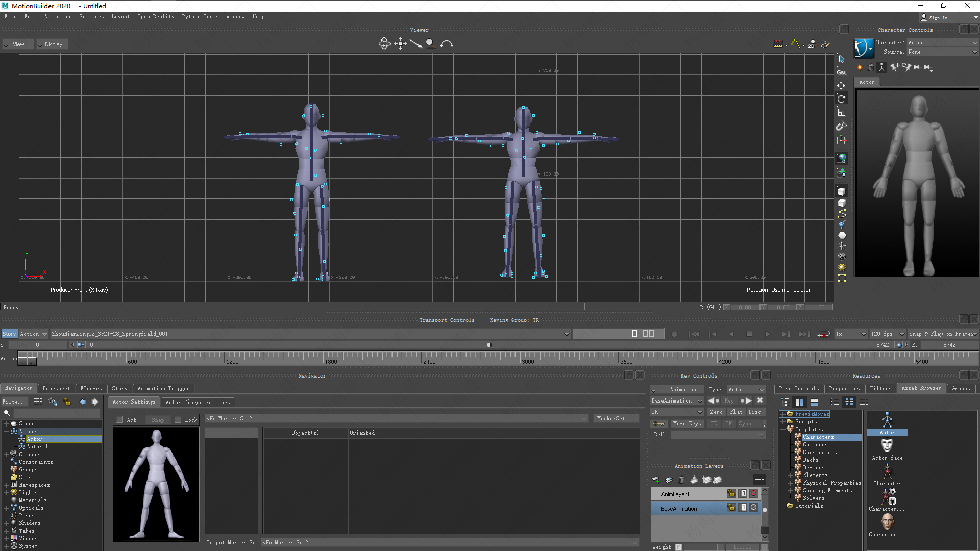Viewport: 980px width, 551px height.
Task: Click the viewer orbit camera icon
Action: (x=384, y=44)
